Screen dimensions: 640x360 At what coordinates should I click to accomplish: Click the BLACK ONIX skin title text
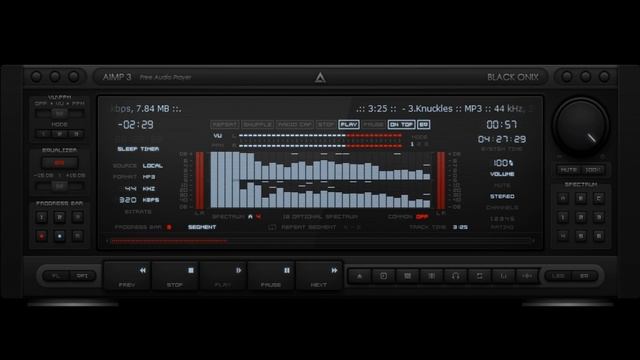(513, 77)
